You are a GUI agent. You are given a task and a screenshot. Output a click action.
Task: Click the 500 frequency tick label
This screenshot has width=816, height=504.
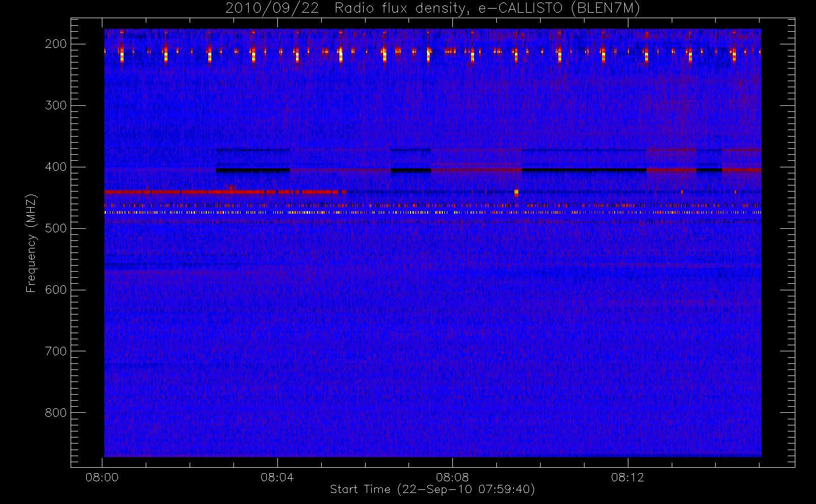56,228
